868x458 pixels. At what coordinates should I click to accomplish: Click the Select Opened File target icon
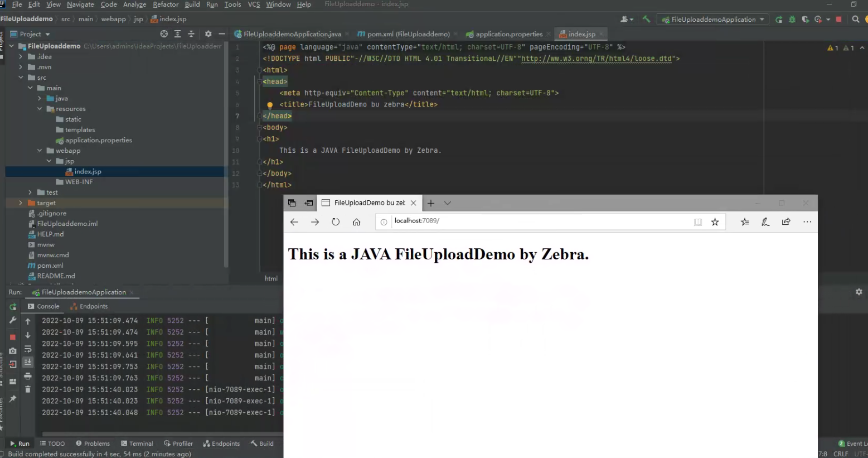[x=164, y=34]
